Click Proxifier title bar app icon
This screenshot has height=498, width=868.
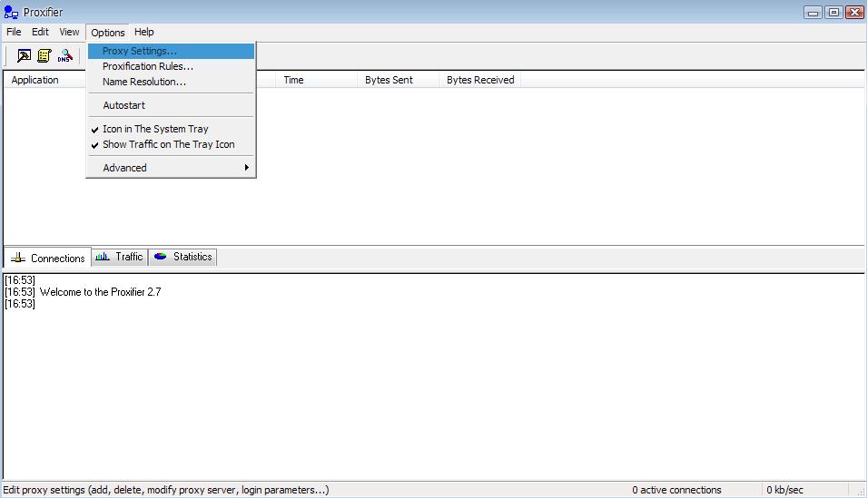point(11,12)
